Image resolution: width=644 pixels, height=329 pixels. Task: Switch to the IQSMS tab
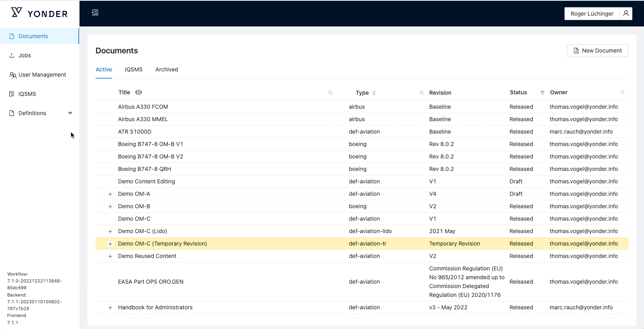(134, 69)
